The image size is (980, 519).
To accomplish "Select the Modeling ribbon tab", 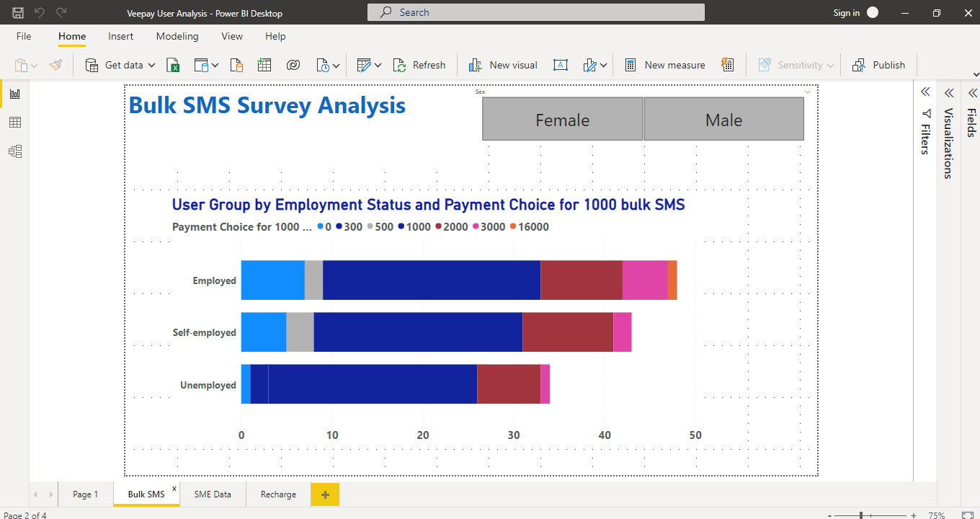I will tap(177, 36).
